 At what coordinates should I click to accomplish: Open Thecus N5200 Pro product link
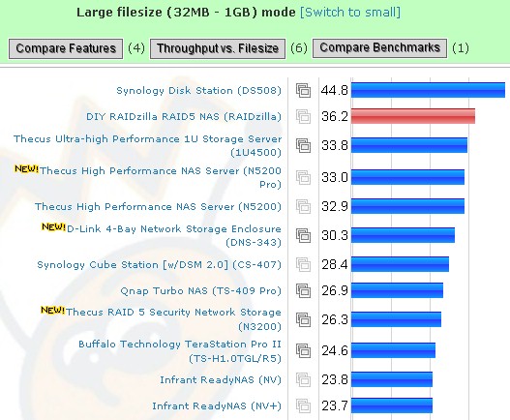point(161,177)
